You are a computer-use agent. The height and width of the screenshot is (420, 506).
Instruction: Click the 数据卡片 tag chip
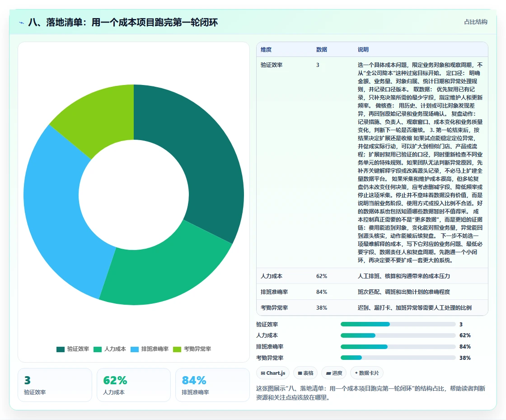click(366, 373)
